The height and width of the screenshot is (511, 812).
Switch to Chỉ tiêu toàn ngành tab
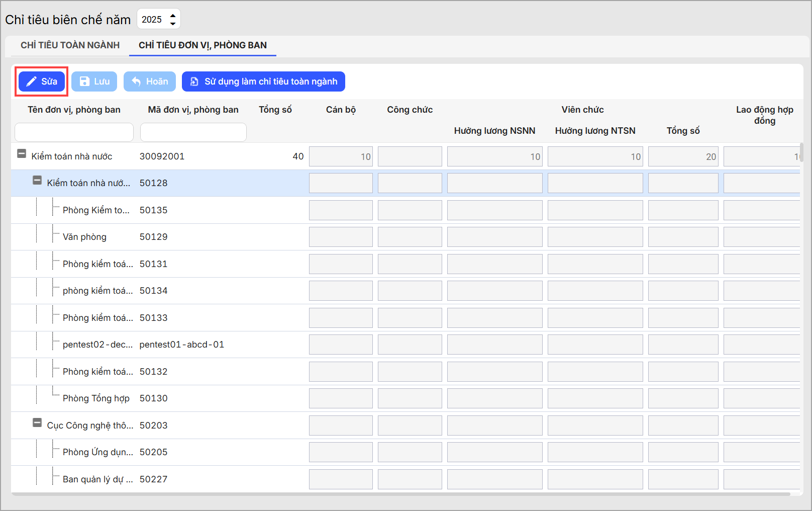tap(70, 45)
